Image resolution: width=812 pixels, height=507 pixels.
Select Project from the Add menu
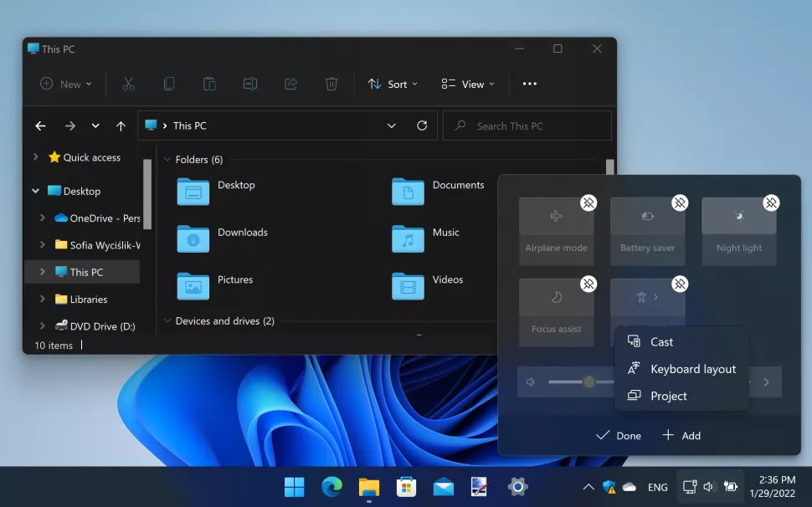(x=681, y=396)
